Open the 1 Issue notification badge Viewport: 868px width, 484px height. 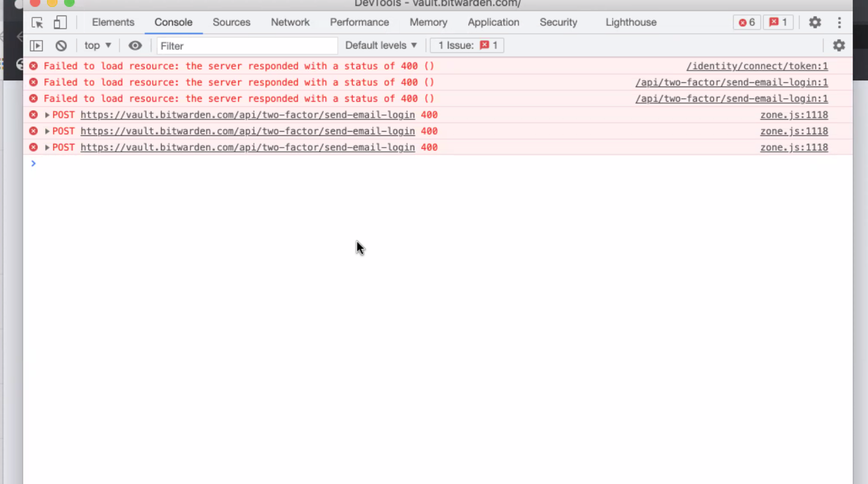[x=466, y=45]
